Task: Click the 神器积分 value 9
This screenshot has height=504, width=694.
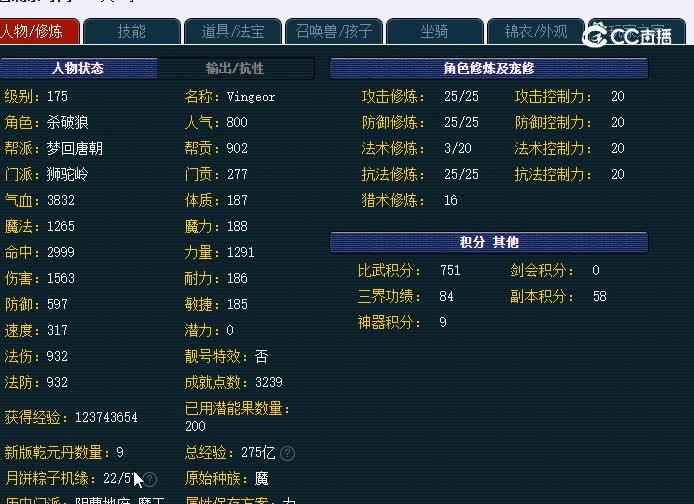Action: coord(443,323)
